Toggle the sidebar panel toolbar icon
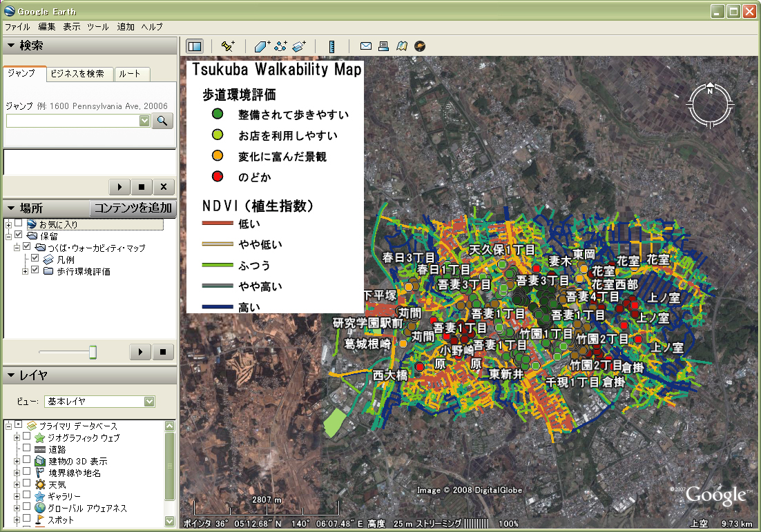761x532 pixels. click(x=195, y=46)
